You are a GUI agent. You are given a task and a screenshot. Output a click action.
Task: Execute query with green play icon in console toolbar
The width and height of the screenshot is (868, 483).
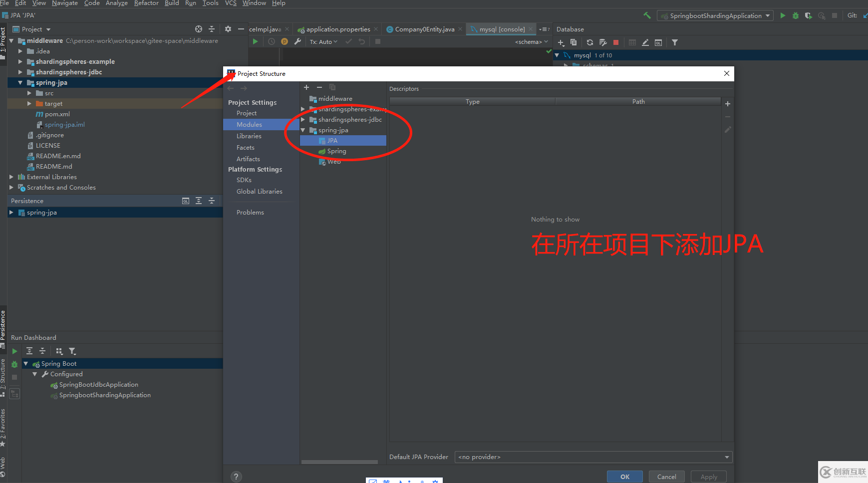tap(255, 42)
